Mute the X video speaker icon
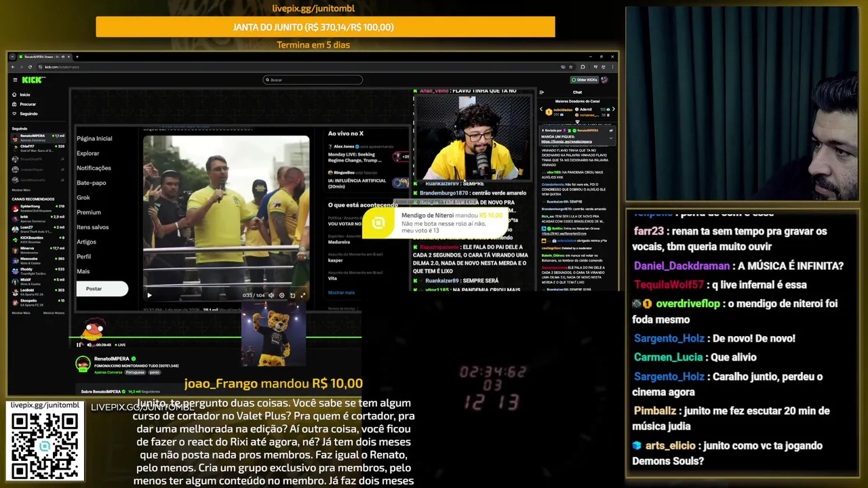868x488 pixels. (271, 295)
